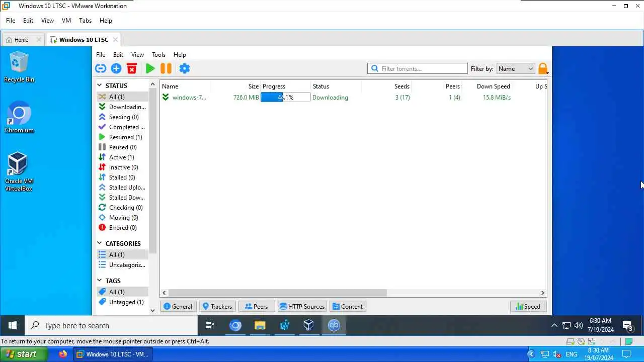Open File Explorer from guest taskbar
The image size is (644, 362).
[260, 325]
